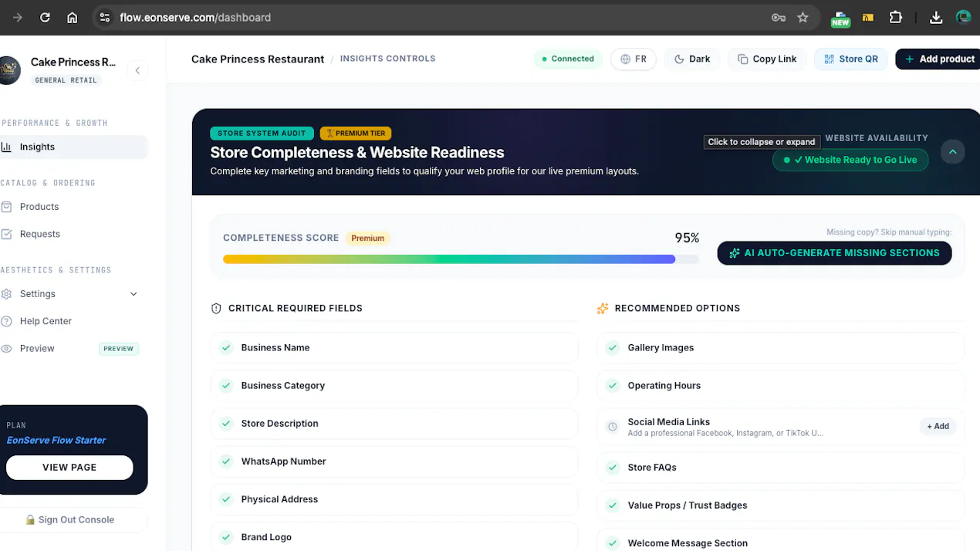Open Settings in the sidebar
The image size is (980, 551).
[x=38, y=294]
